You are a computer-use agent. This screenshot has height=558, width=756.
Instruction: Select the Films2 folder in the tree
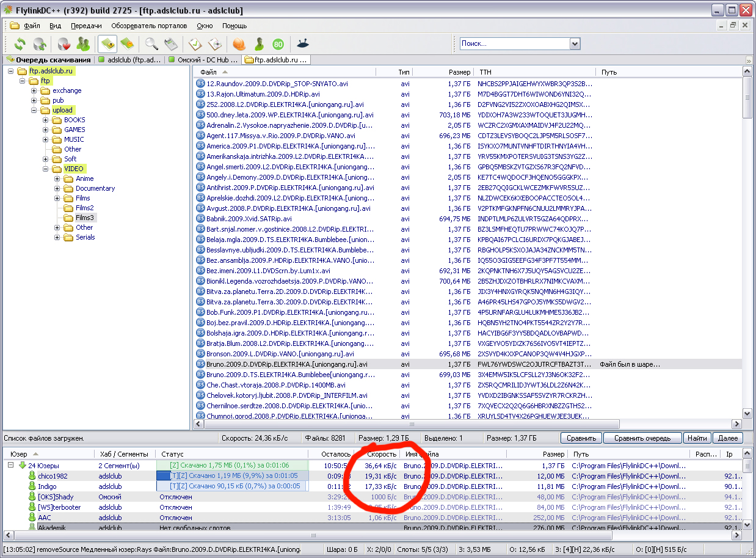tap(84, 208)
